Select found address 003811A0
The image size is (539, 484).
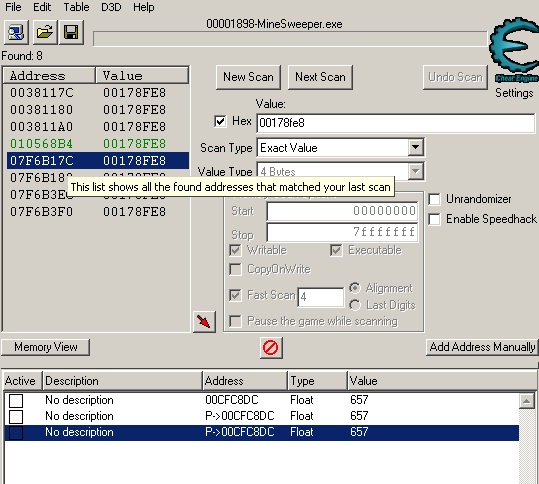(98, 127)
